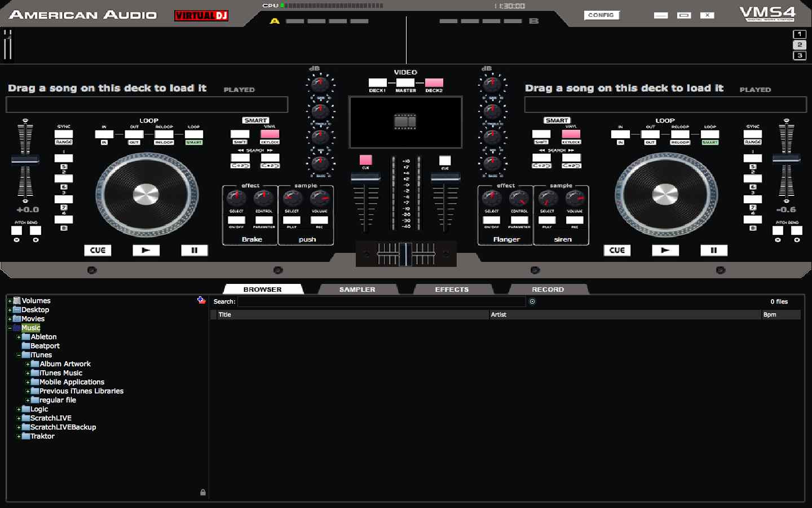Open the CONFIG settings
This screenshot has width=812, height=508.
tap(601, 15)
